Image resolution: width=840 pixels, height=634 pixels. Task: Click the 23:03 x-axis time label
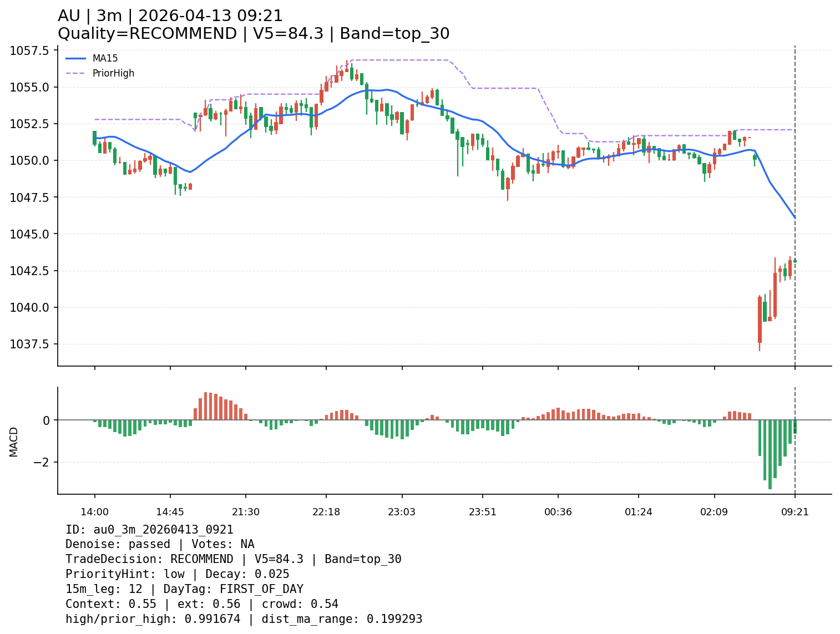coord(402,512)
